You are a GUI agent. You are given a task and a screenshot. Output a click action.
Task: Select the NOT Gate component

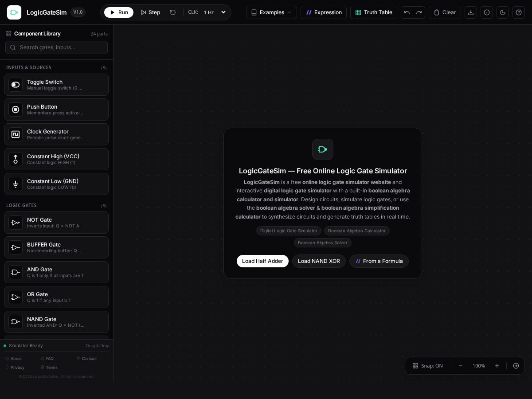[56, 223]
